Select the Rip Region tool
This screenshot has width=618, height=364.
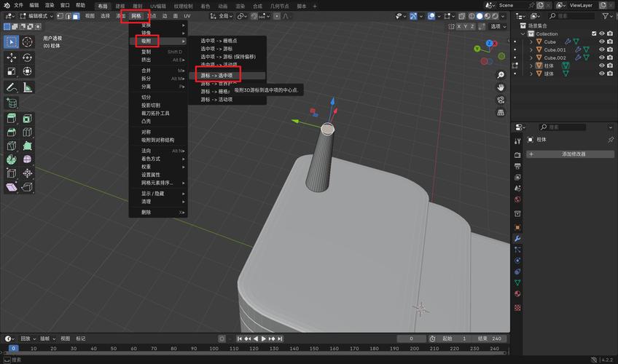tap(27, 187)
